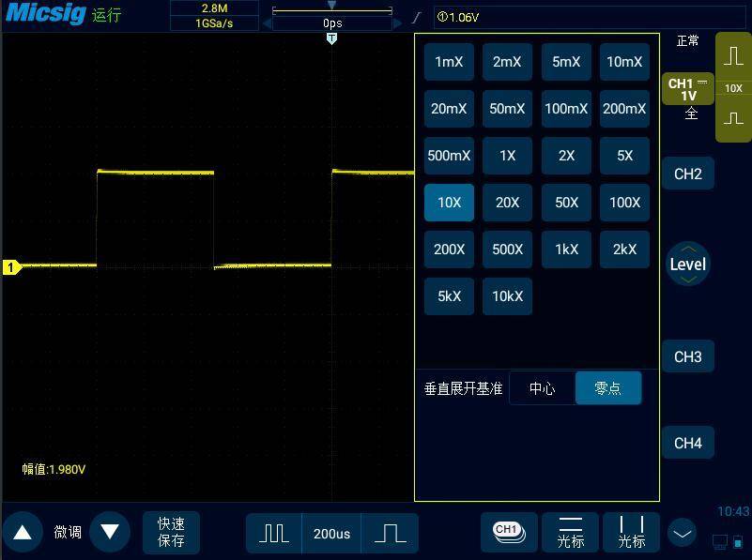
Task: Choose the 5mX probe attenuation
Action: point(566,62)
